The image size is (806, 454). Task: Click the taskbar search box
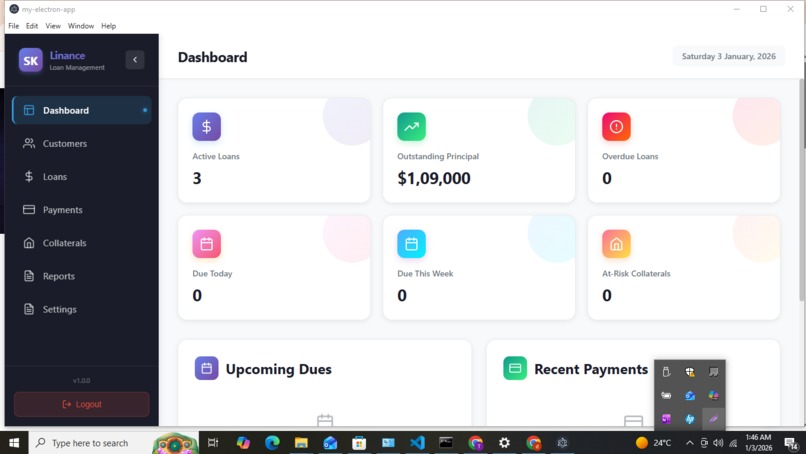click(113, 443)
